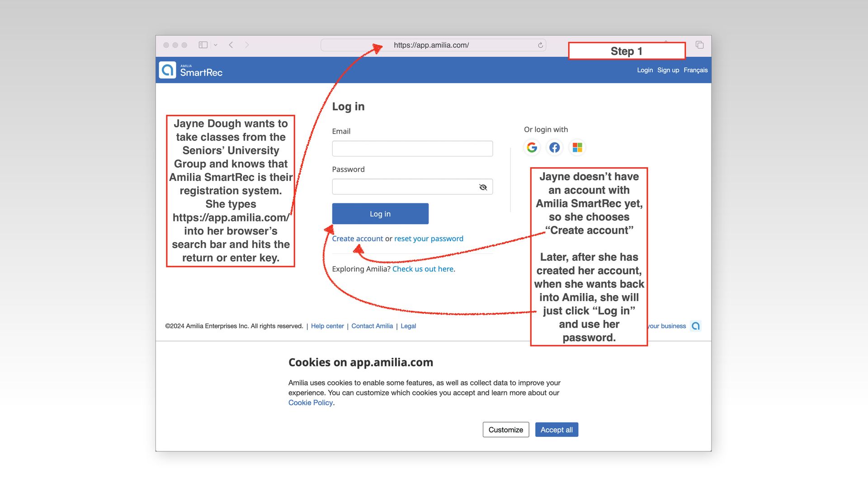Open the Help center footer link
Viewport: 868px width, 488px height.
tap(327, 326)
